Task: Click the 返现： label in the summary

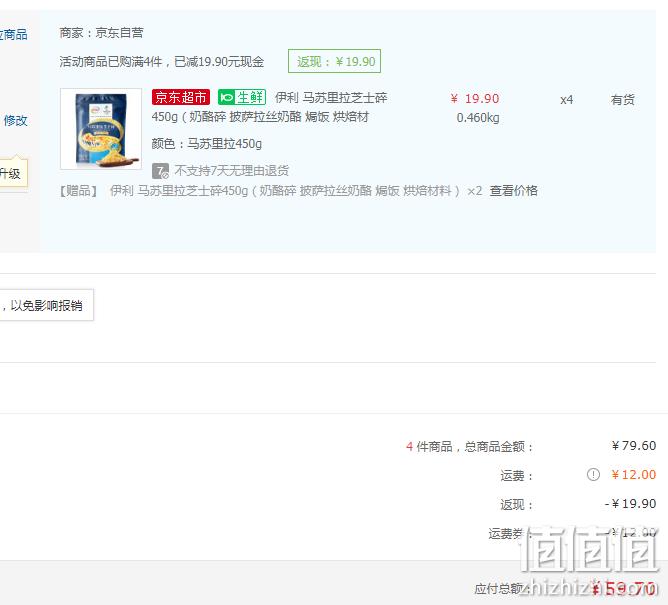Action: 517,504
